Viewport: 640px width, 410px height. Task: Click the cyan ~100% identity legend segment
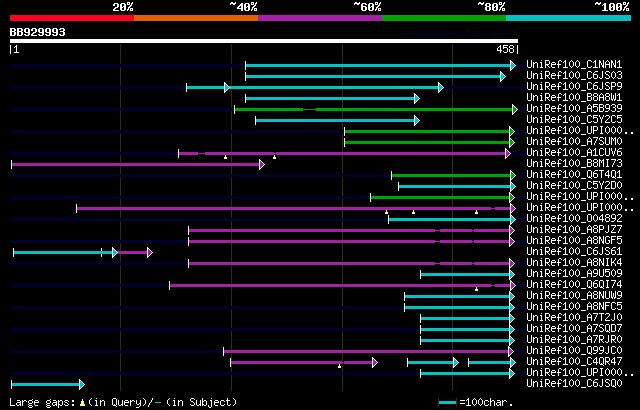[x=568, y=18]
